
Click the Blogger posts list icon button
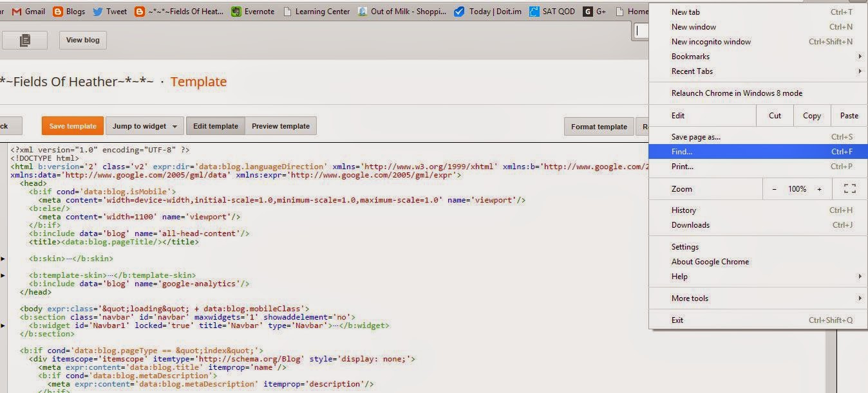(25, 40)
